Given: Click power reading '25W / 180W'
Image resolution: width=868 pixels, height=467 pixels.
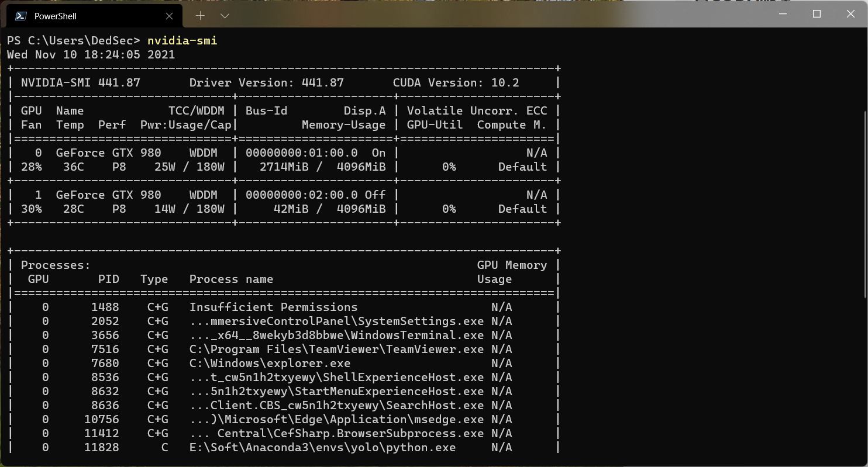Looking at the screenshot, I should tap(190, 167).
